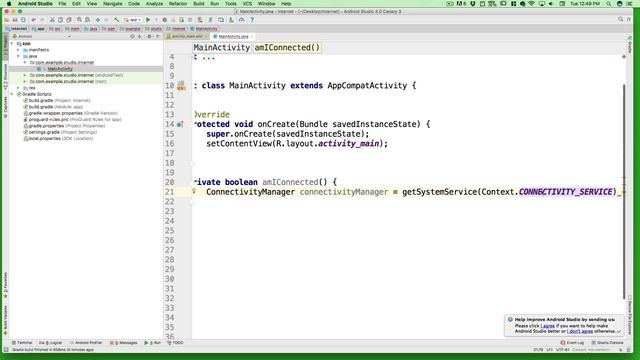Open the Navigate menu
640x360 pixels.
tap(112, 4)
